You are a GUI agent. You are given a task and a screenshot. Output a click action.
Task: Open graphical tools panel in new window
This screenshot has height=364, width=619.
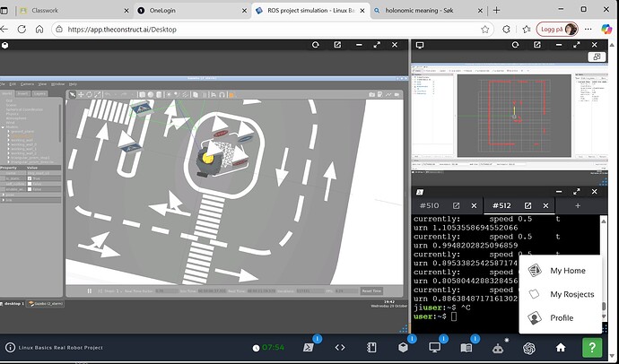[537, 45]
